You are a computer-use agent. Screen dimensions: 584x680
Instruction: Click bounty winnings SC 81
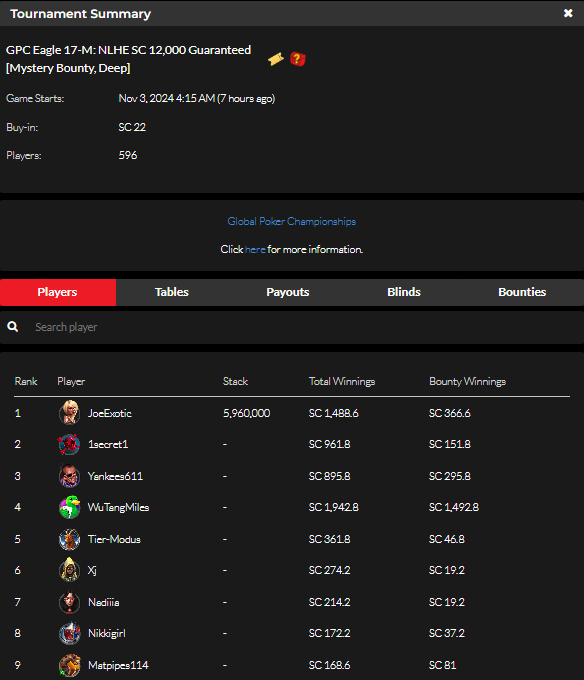[443, 665]
